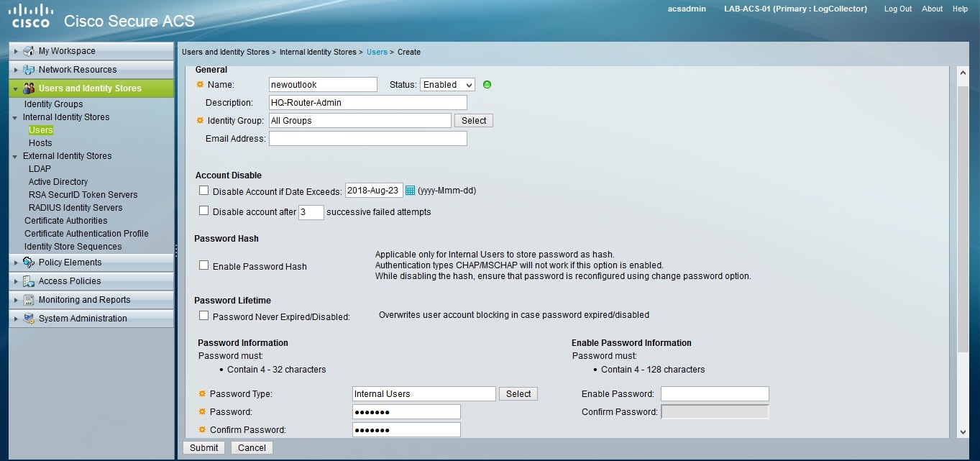
Task: Expand Policy Elements section arrow
Action: pyautogui.click(x=16, y=263)
